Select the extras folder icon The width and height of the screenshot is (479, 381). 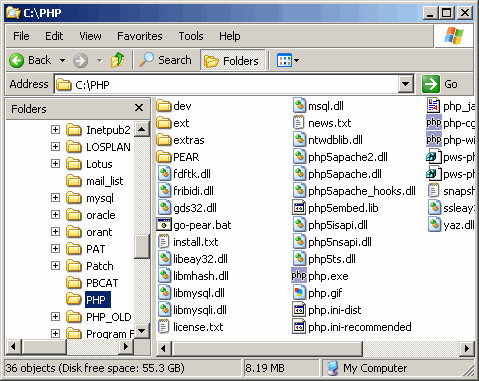164,140
